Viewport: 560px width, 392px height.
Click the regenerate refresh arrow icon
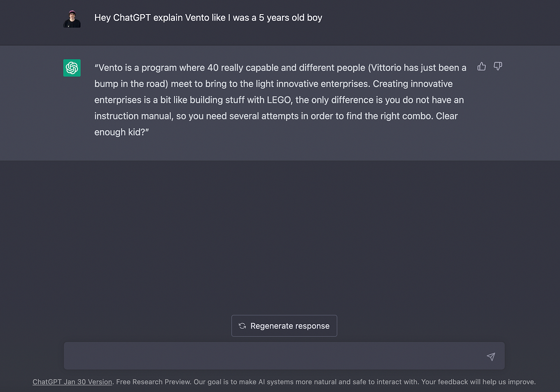click(242, 325)
